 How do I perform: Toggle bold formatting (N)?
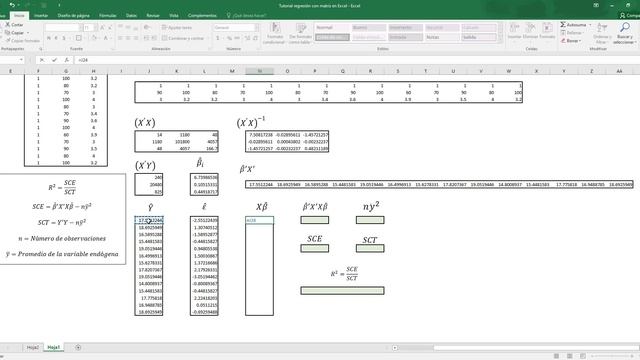pos(49,38)
